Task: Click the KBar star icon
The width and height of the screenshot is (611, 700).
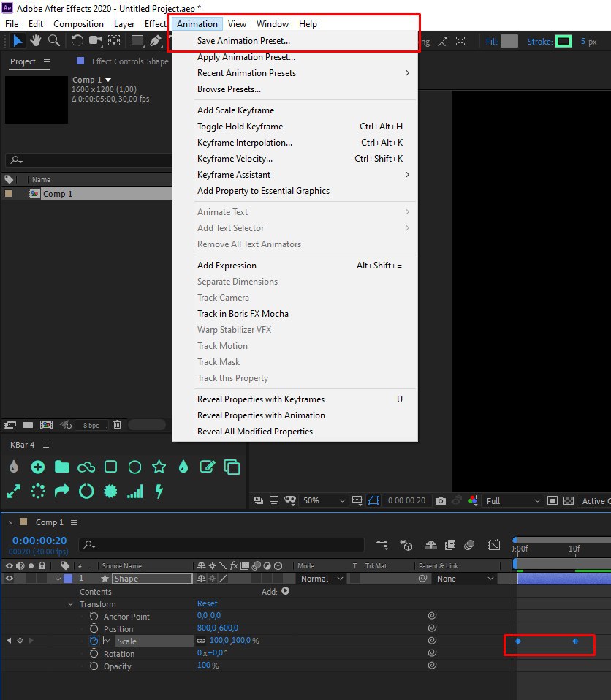Action: (159, 467)
